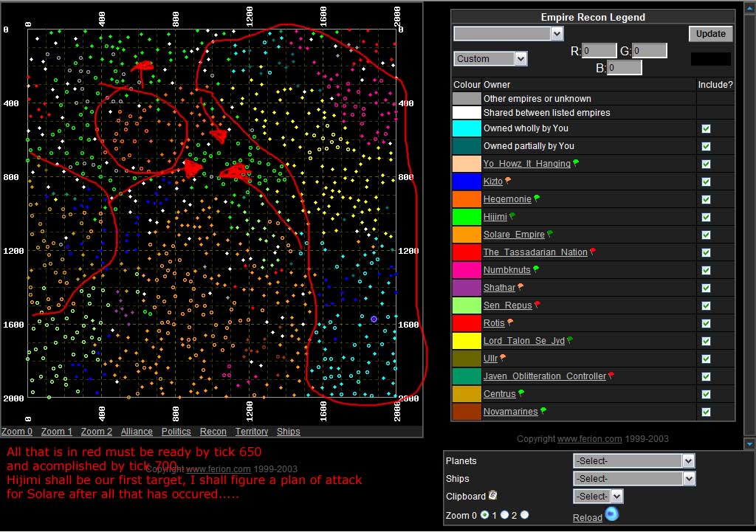The image size is (756, 532).
Task: Click the R colour value input field
Action: tap(599, 51)
